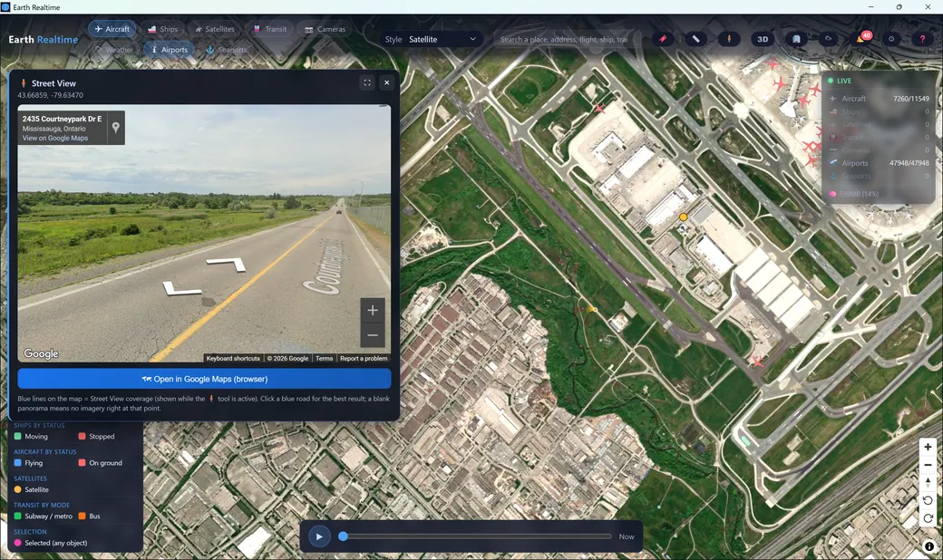Click the location pin beside the address
Viewport: 943px width, 560px height.
[115, 128]
